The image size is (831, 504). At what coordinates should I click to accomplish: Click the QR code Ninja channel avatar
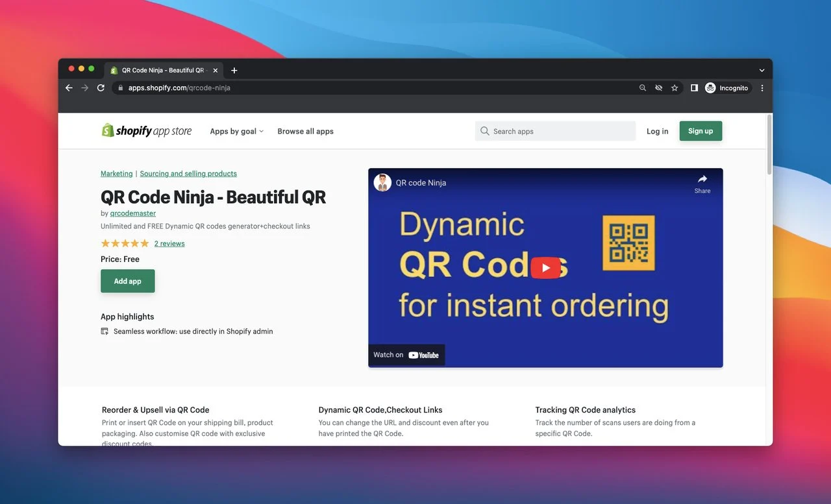[382, 182]
